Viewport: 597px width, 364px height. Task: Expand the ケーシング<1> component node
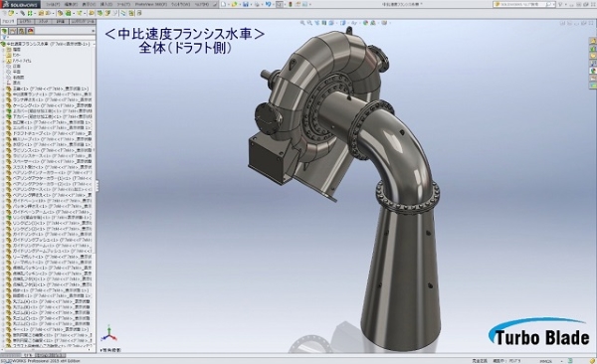(3, 105)
